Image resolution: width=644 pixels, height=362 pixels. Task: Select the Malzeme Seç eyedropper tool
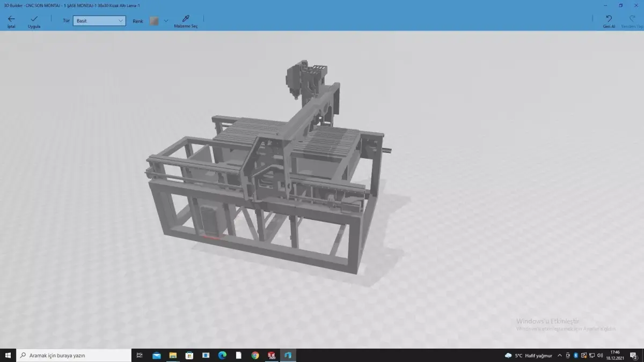(x=186, y=20)
